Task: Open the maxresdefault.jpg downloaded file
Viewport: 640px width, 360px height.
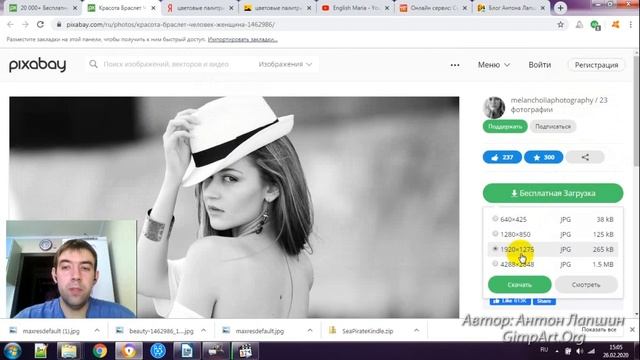Action: (x=260, y=331)
